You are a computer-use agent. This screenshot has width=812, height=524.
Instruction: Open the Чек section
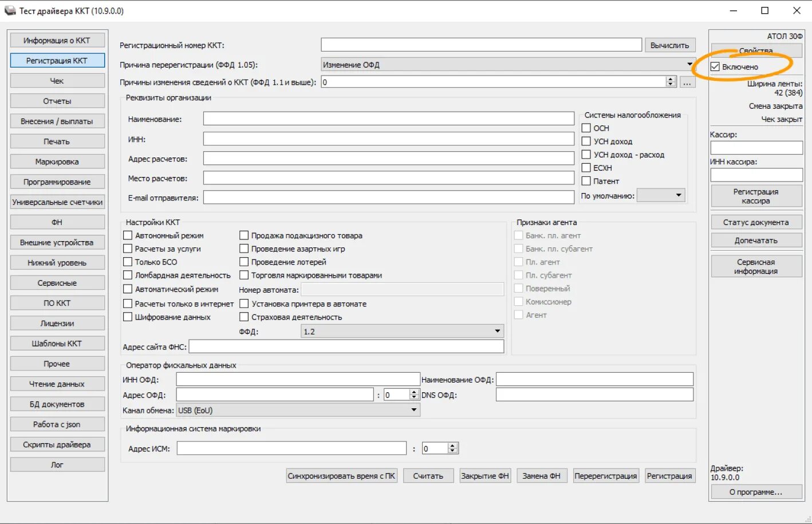point(57,81)
